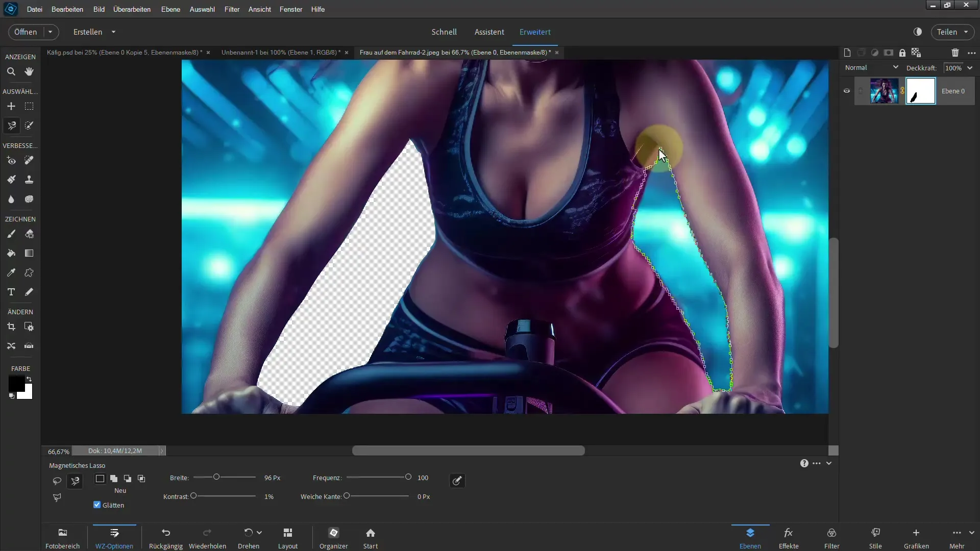The image size is (980, 551).
Task: Open the Organizer
Action: [334, 538]
